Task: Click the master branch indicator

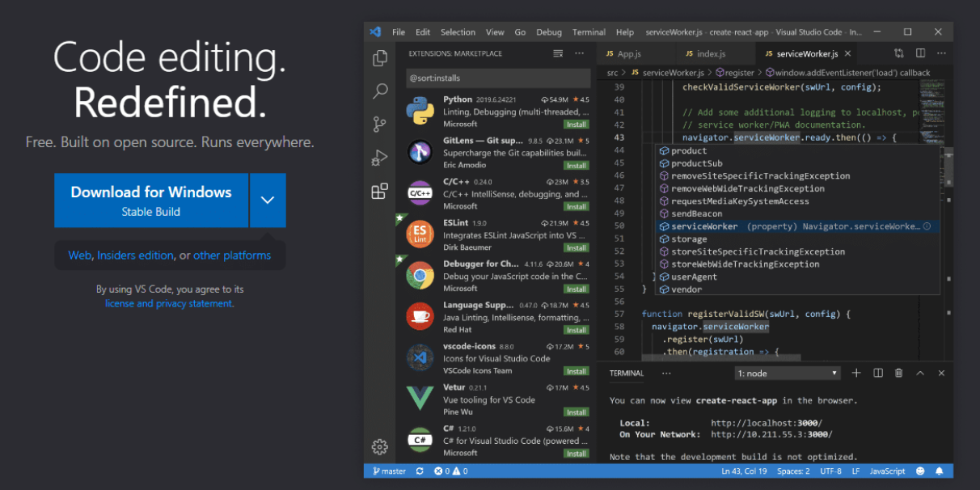Action: (389, 471)
